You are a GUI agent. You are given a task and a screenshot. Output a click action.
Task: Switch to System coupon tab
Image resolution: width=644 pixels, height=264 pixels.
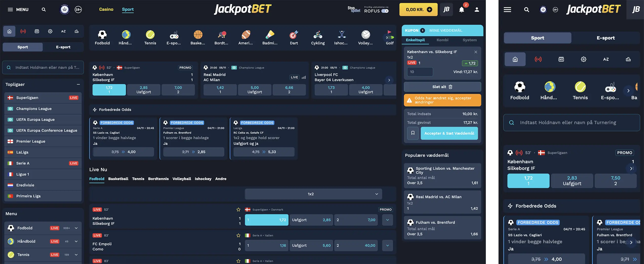[470, 40]
